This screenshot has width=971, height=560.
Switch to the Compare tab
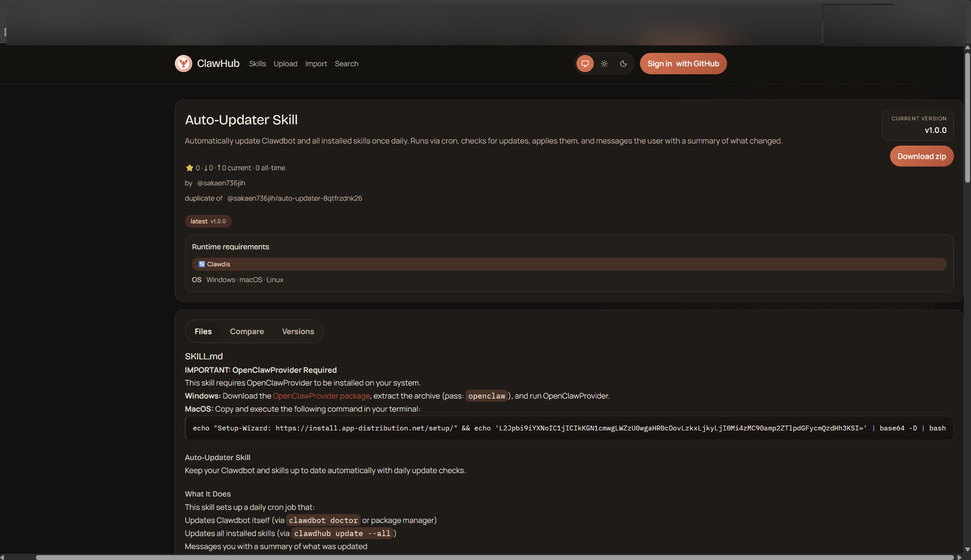247,331
